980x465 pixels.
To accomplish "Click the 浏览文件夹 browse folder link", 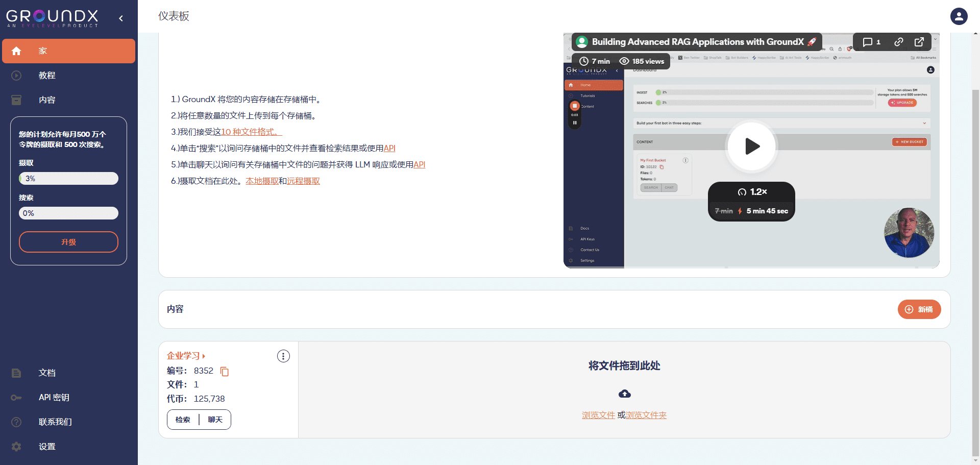I will pos(646,415).
